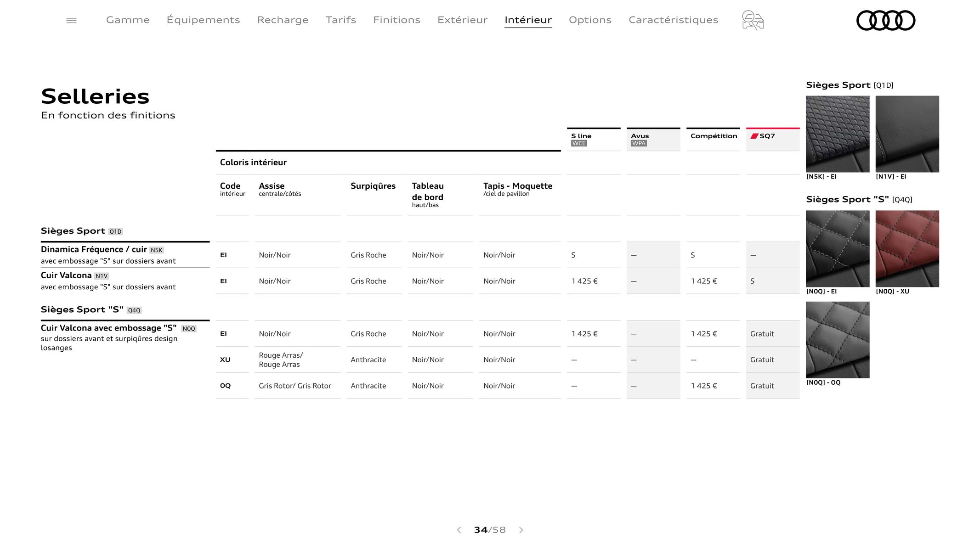Click the Cuir Valcona N1V row label

(x=108, y=281)
